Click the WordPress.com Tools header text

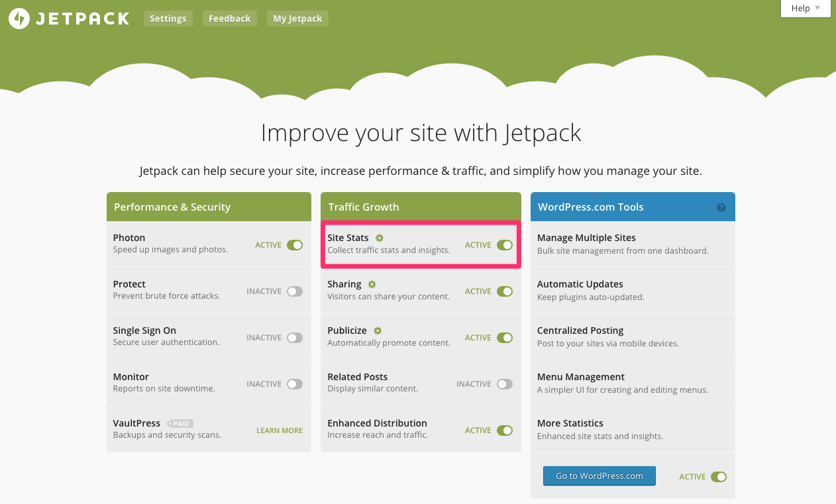pyautogui.click(x=591, y=207)
